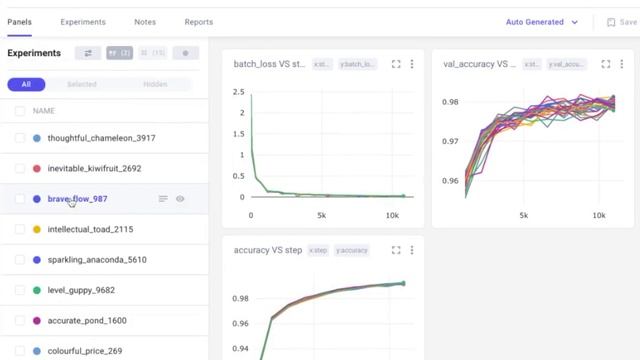The height and width of the screenshot is (360, 640).
Task: Click the y:batch_loss tag on batch_loss chart
Action: (x=358, y=64)
